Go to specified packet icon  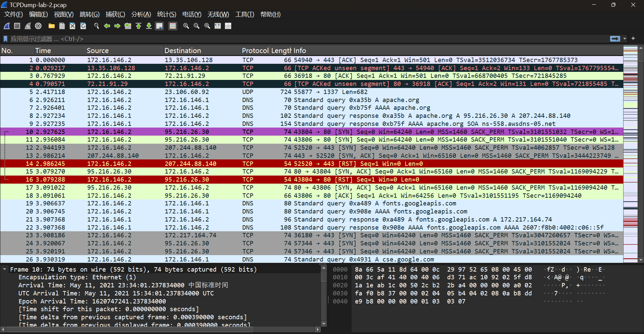(128, 26)
